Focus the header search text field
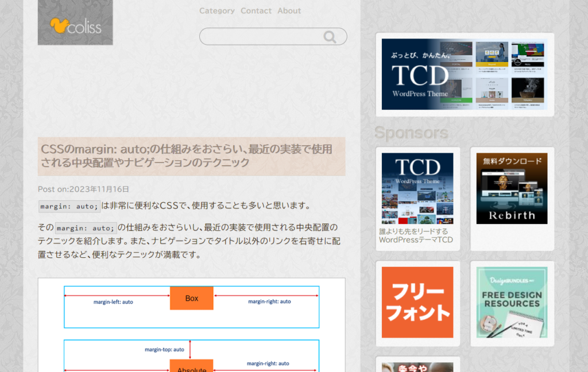Screen dimensions: 588x372 (261, 37)
